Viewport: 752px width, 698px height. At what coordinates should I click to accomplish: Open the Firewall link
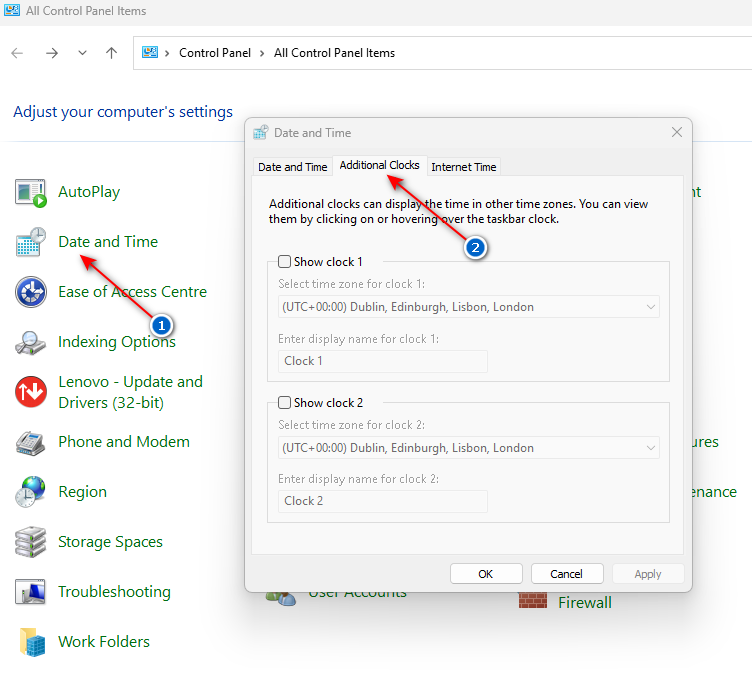coord(585,603)
